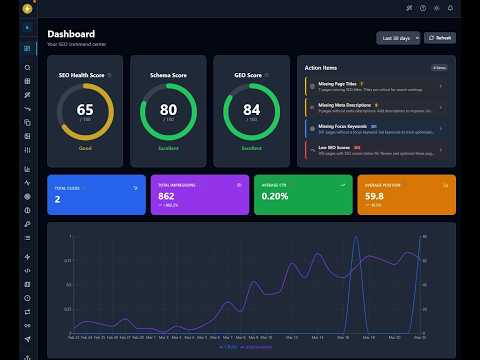The width and height of the screenshot is (480, 360).
Task: Click the trend icon on Average CTR card
Action: (x=342, y=185)
